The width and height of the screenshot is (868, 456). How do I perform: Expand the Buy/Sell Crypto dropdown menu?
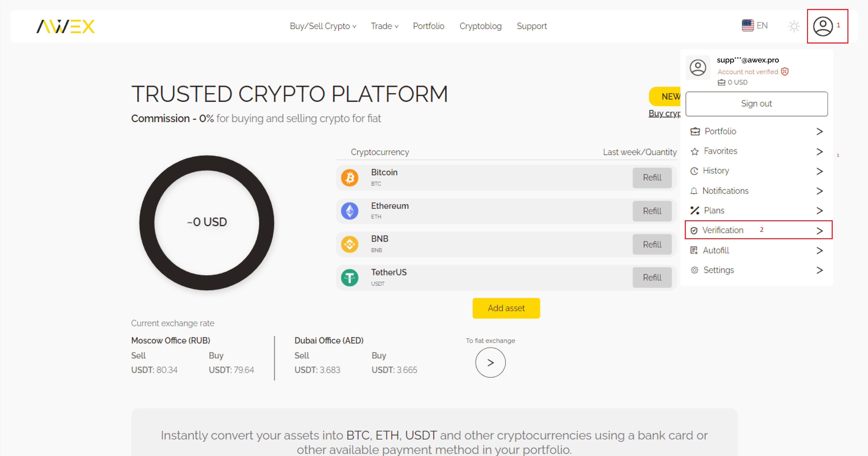[322, 26]
